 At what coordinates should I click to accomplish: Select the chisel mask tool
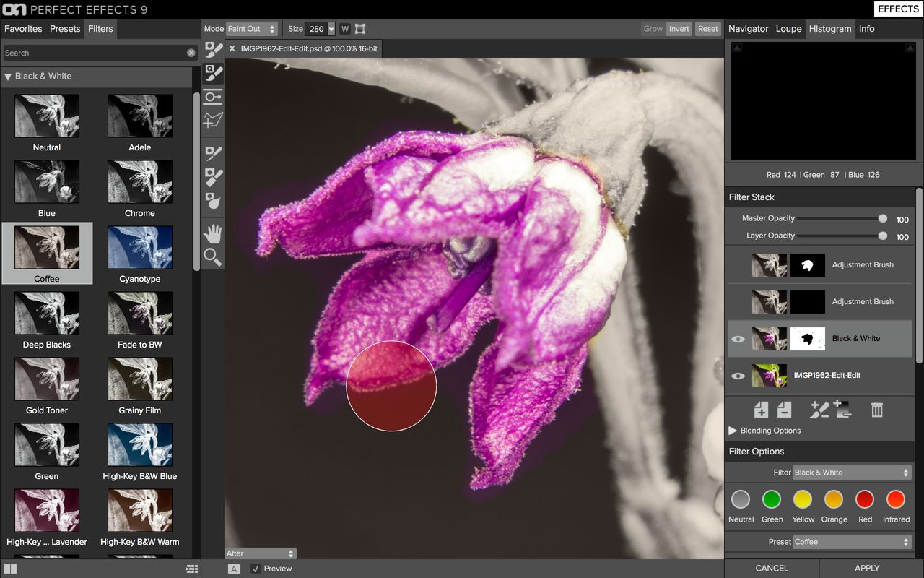tap(213, 153)
